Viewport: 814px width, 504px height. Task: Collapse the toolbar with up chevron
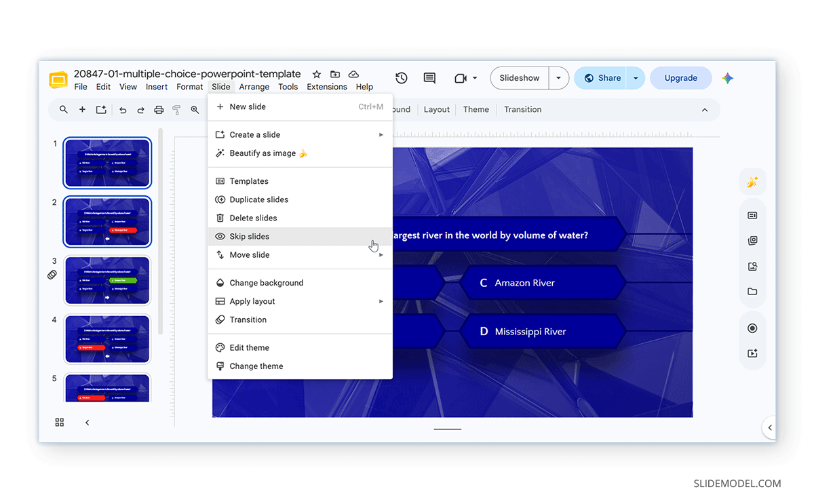[705, 110]
